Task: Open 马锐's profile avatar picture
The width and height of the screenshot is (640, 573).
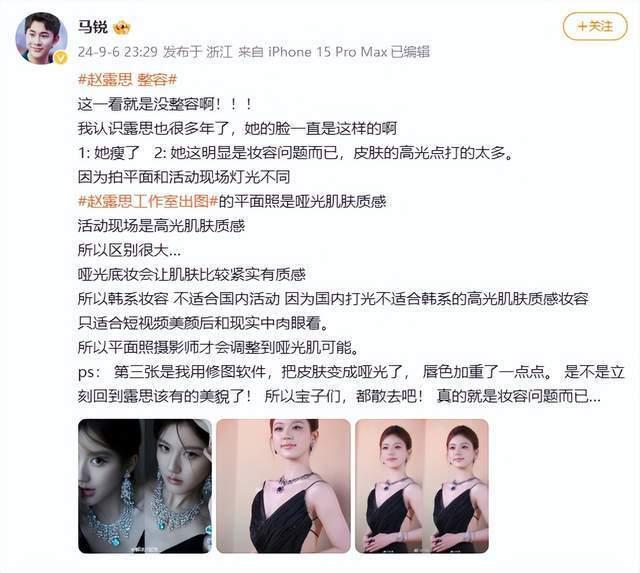Action: (x=41, y=38)
